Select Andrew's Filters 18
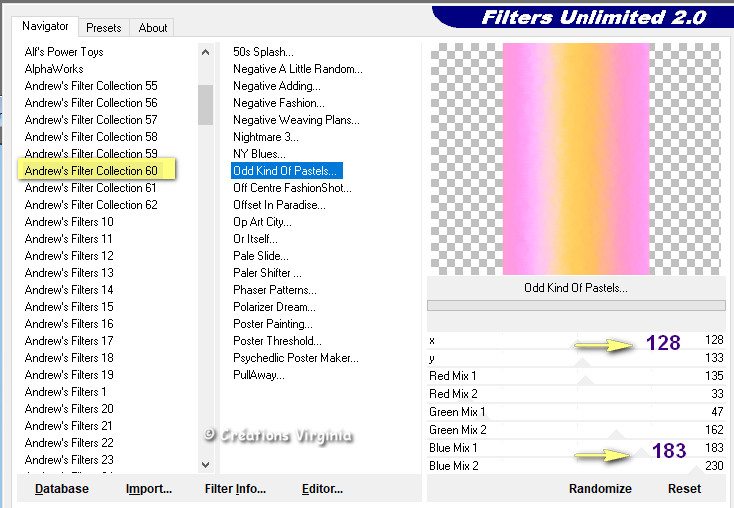734x508 pixels. [x=69, y=358]
